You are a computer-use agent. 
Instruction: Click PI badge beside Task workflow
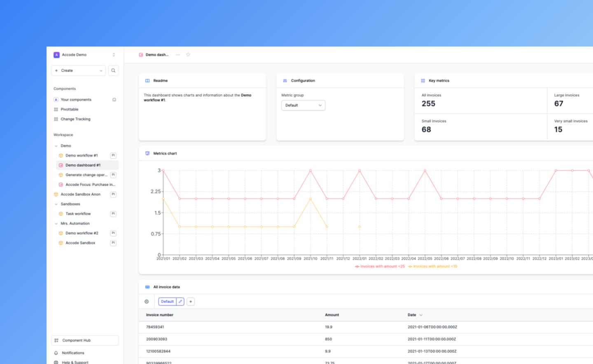113,214
